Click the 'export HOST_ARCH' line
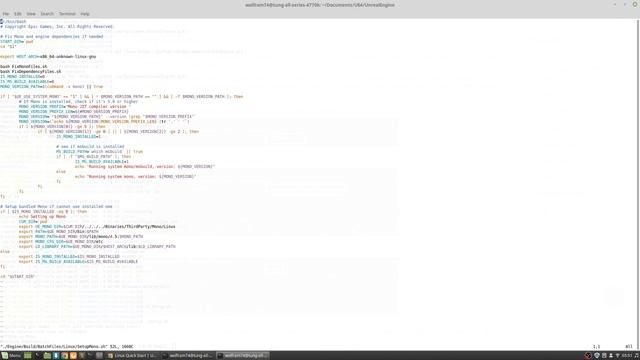 coord(48,56)
